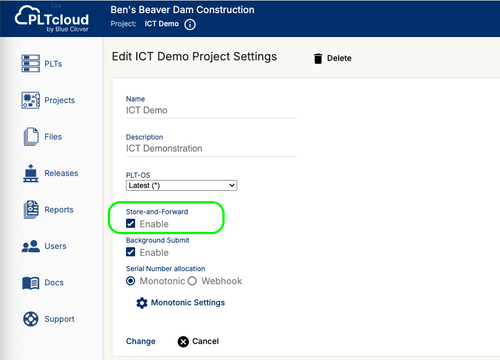This screenshot has width=500, height=360.
Task: Click the Name field containing ICT Demo
Action: (x=211, y=110)
